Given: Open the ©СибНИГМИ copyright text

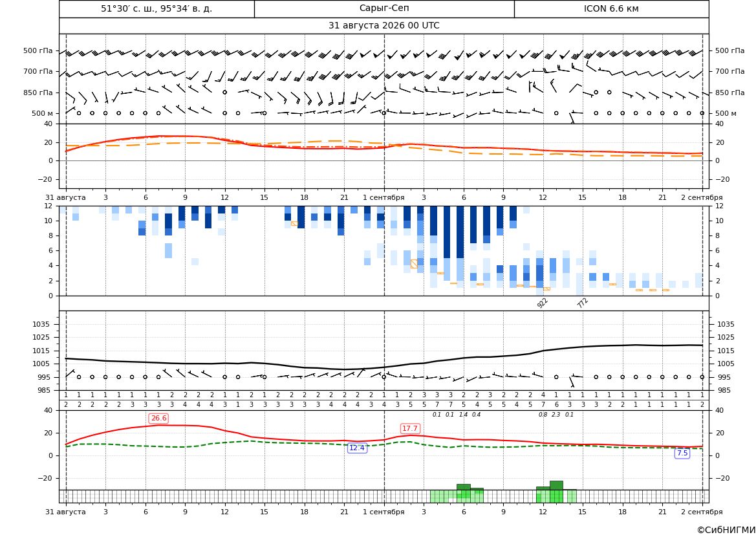Looking at the screenshot, I should pyautogui.click(x=726, y=530).
